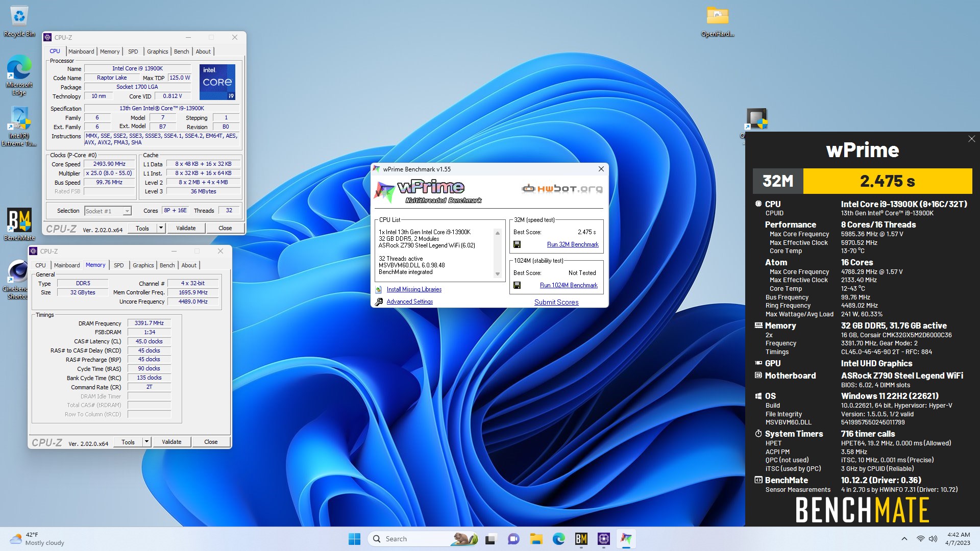
Task: Click the clock and date in taskbar
Action: point(958,539)
